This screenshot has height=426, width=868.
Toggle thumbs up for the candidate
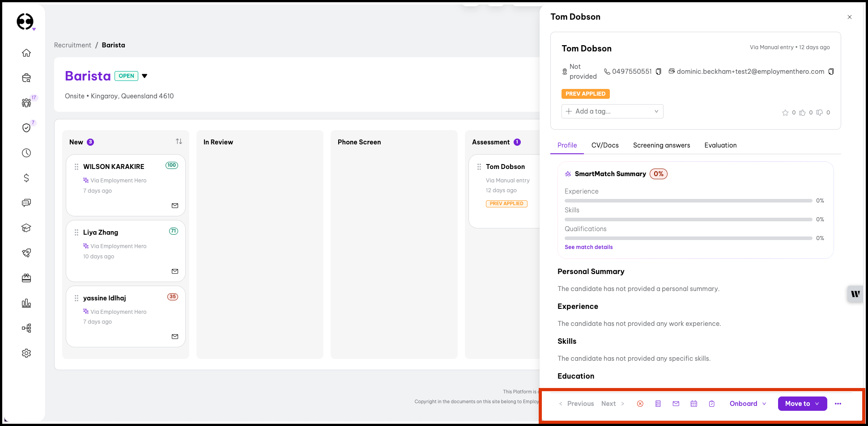(802, 113)
